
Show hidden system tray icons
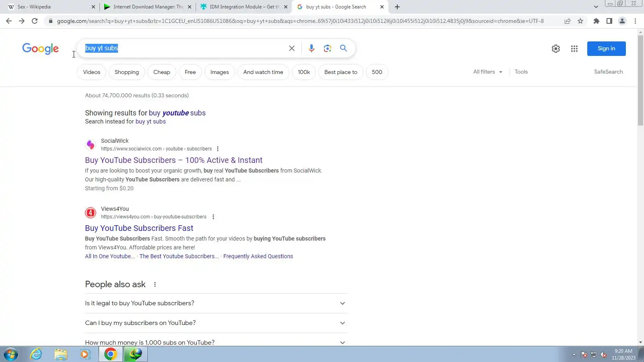pyautogui.click(x=574, y=354)
